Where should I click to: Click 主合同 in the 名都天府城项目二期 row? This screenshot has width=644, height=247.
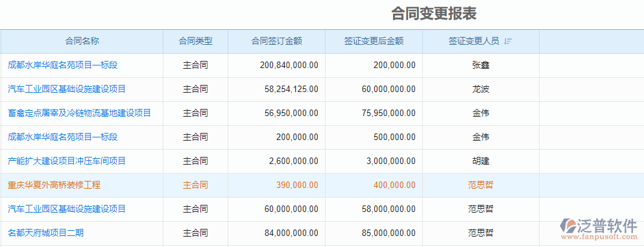[195, 233]
